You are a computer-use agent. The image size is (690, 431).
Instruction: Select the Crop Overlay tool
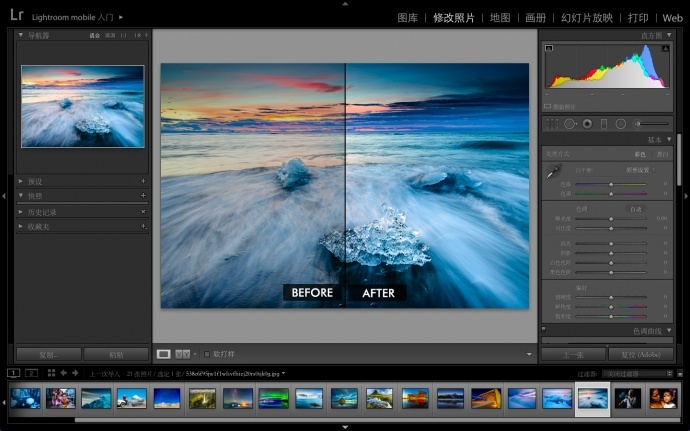point(551,123)
